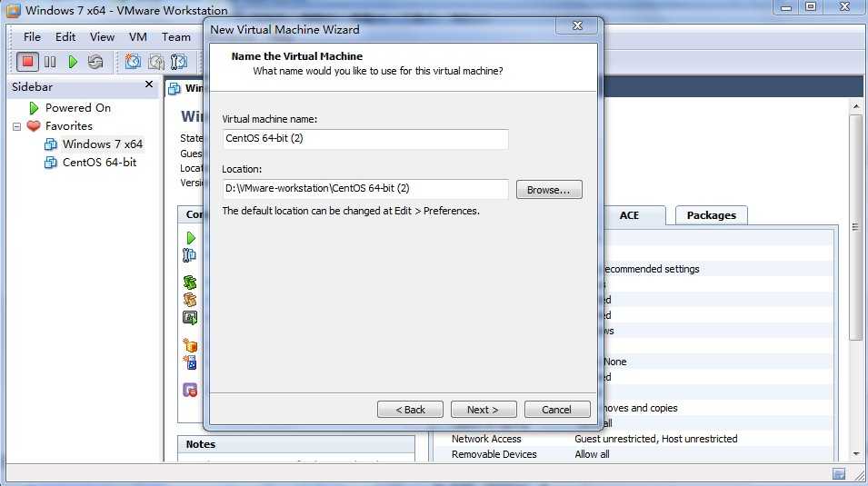
Task: Click the red Power Off toolbar icon
Action: (27, 62)
